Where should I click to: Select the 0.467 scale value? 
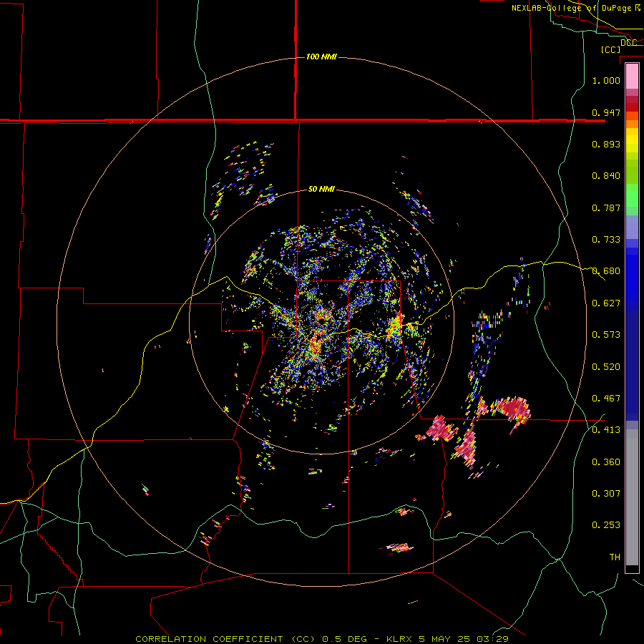tap(606, 399)
